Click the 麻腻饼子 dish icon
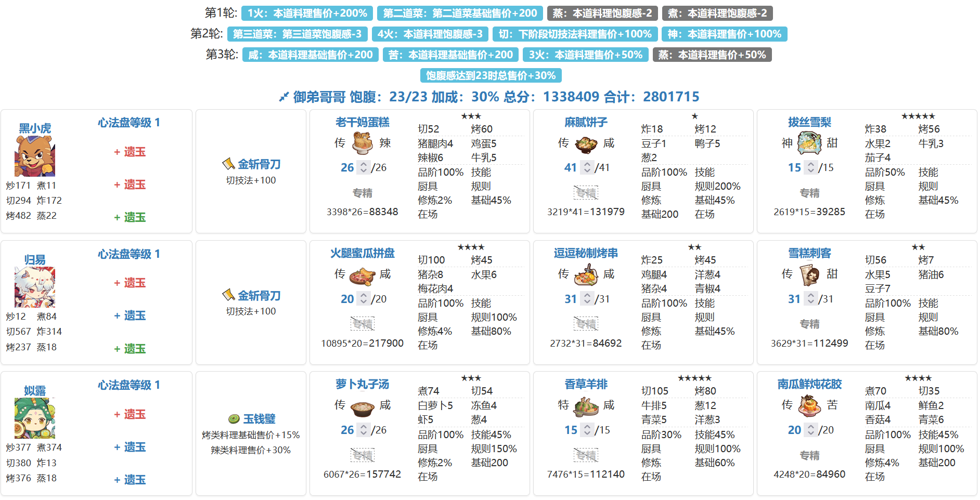 pyautogui.click(x=586, y=143)
